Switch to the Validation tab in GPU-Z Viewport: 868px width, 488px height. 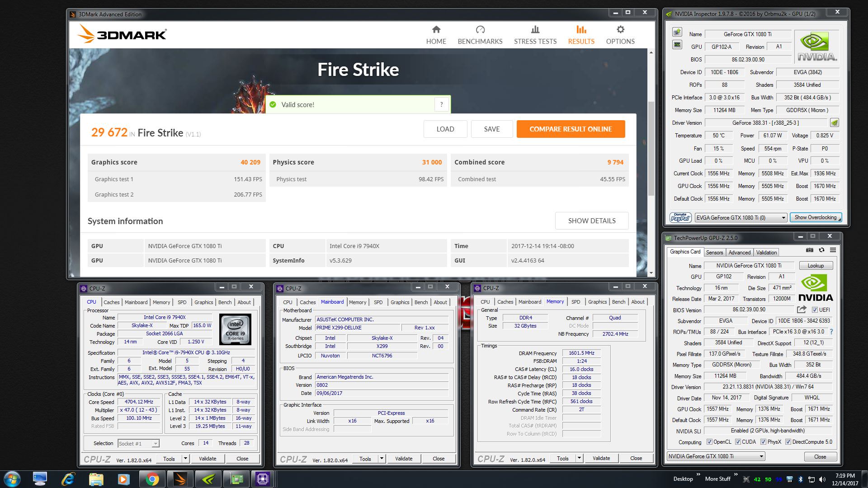tap(766, 253)
